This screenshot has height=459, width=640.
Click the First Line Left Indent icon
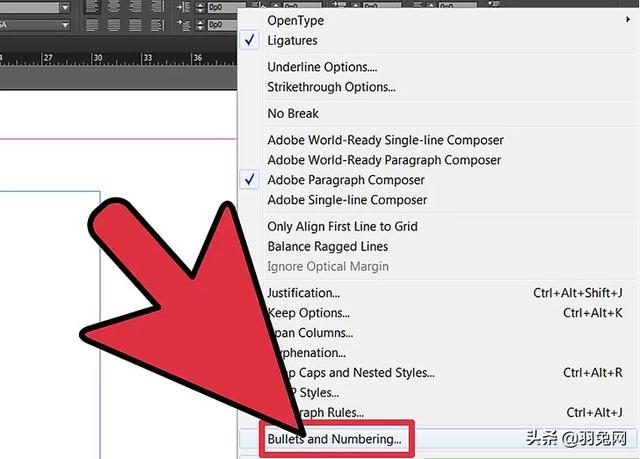[184, 25]
